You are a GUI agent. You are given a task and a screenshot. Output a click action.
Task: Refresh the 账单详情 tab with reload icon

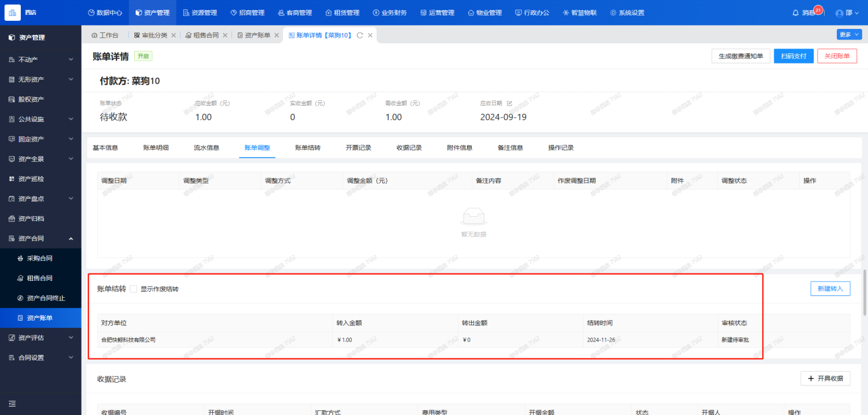tap(360, 35)
